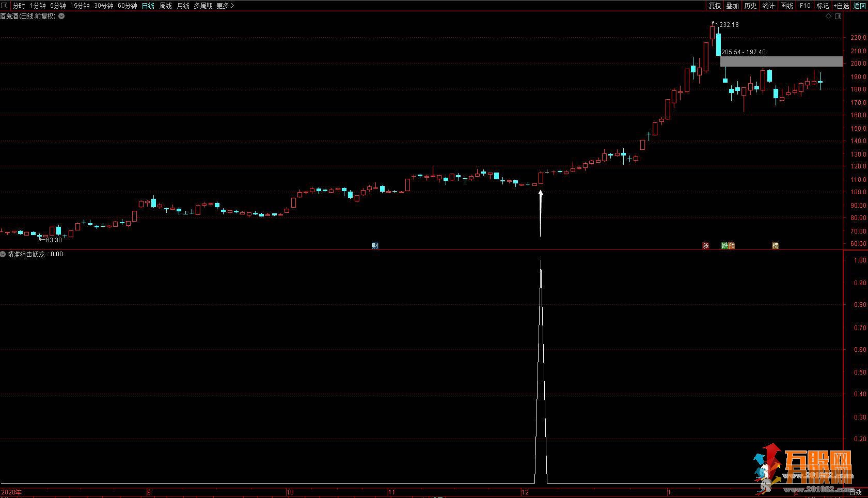This screenshot has width=868, height=498.
Task: Click month 11 on the time axis
Action: (391, 492)
